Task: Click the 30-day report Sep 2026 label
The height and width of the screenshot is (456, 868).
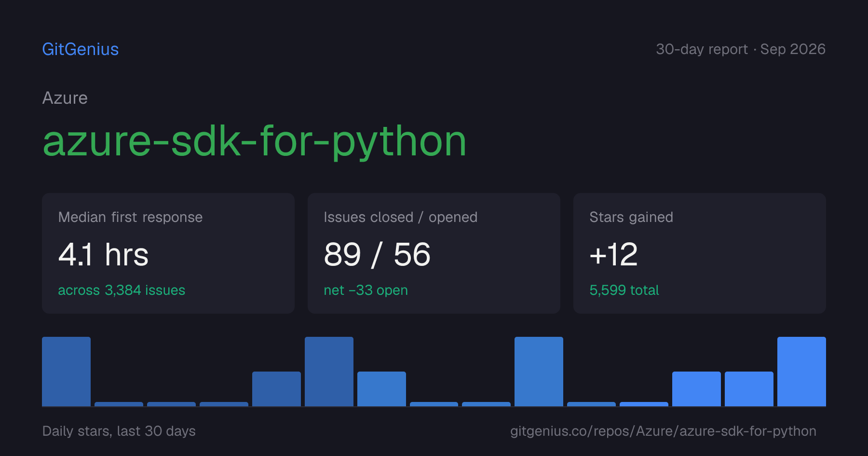Action: click(741, 49)
